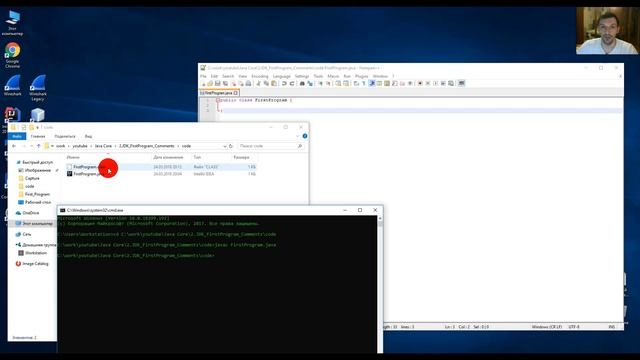640x360 pixels.
Task: Sort files by the Имя column header
Action: [73, 158]
